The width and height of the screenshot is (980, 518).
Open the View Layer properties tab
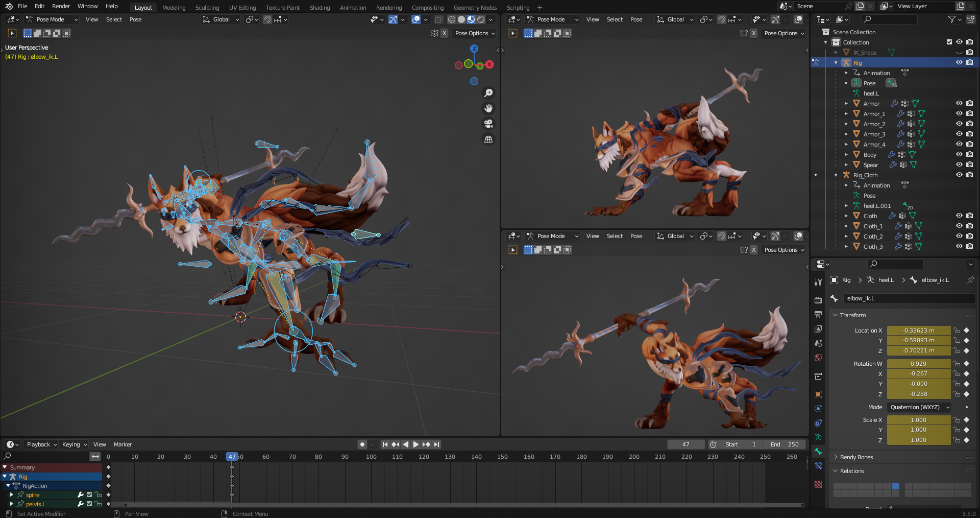(x=818, y=328)
